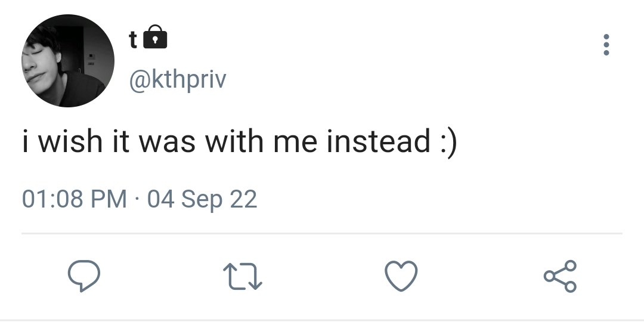Image resolution: width=644 pixels, height=331 pixels.
Task: Click the word "was" in the tweet
Action: coord(167,144)
